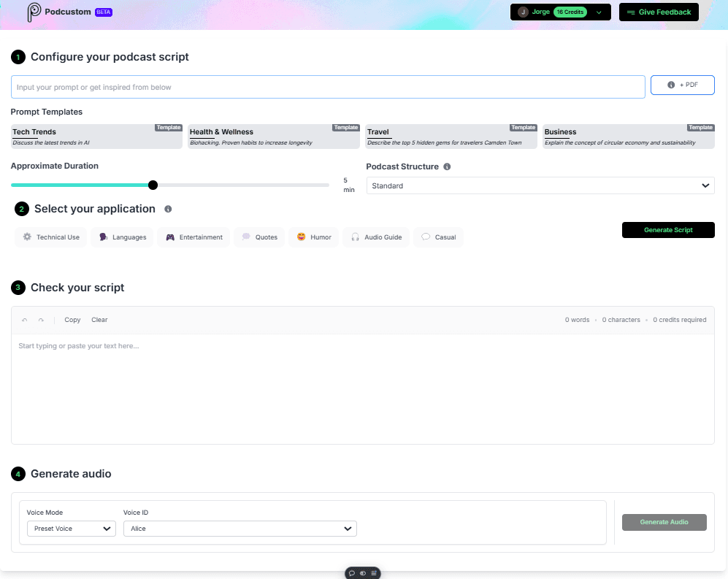Viewport: 728px width, 579px height.
Task: Enable the Casual application mode
Action: click(x=438, y=237)
